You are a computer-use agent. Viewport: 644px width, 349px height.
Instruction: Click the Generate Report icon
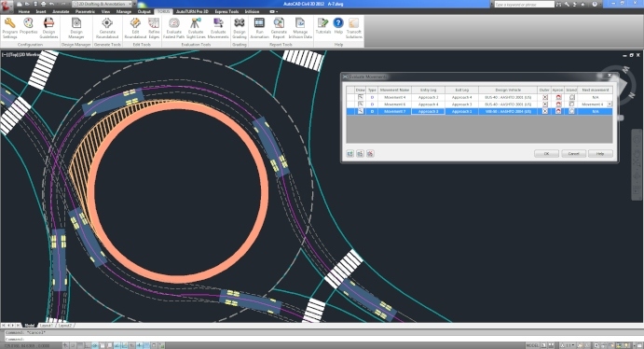click(x=279, y=28)
